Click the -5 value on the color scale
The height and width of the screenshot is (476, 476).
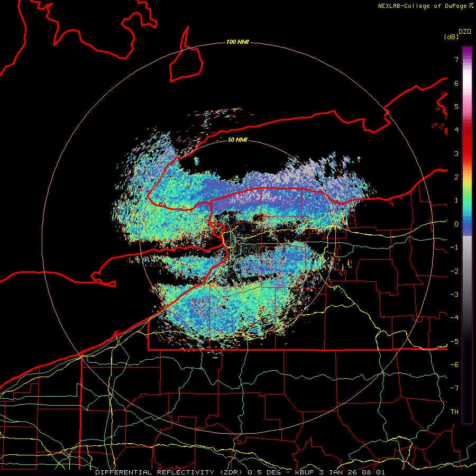(454, 342)
